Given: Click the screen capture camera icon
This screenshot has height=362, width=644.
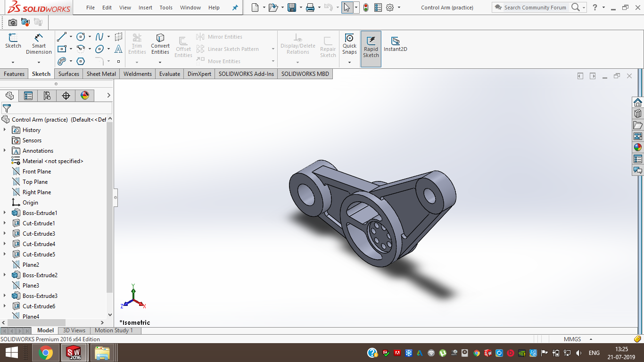Looking at the screenshot, I should pyautogui.click(x=13, y=22).
